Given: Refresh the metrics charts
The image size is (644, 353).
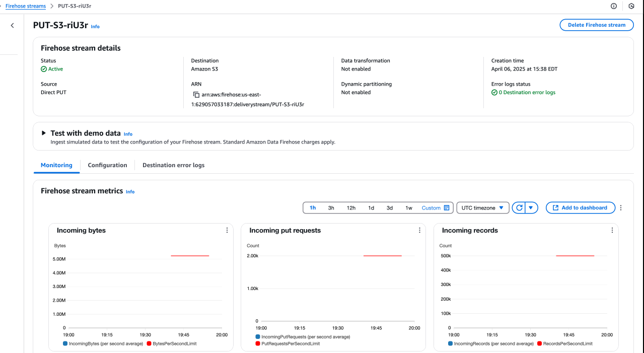Looking at the screenshot, I should coord(519,207).
